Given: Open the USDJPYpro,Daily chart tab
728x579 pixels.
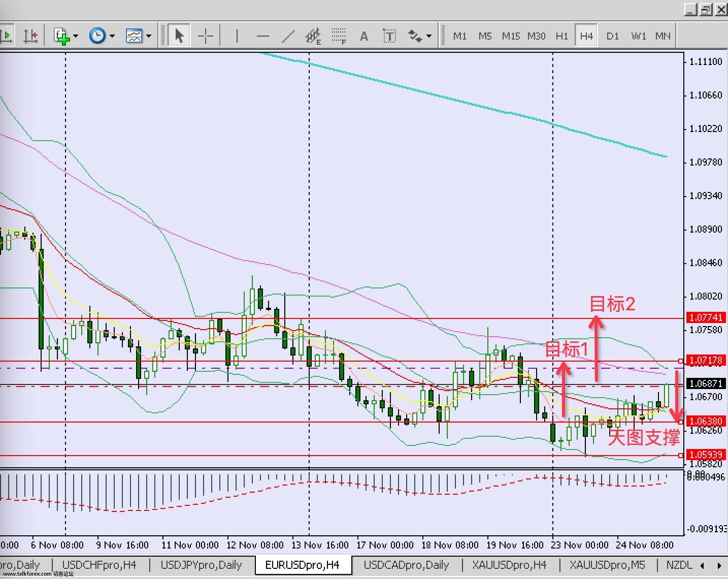Looking at the screenshot, I should (x=201, y=565).
